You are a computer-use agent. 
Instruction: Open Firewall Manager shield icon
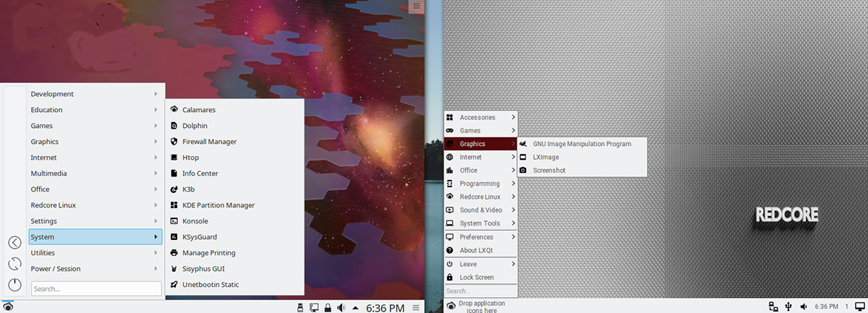[174, 142]
